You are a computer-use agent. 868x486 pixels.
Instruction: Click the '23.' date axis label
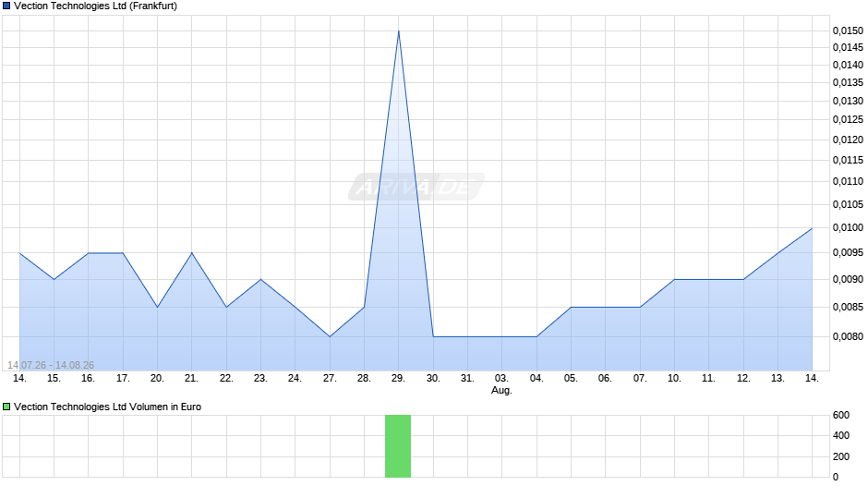point(260,378)
